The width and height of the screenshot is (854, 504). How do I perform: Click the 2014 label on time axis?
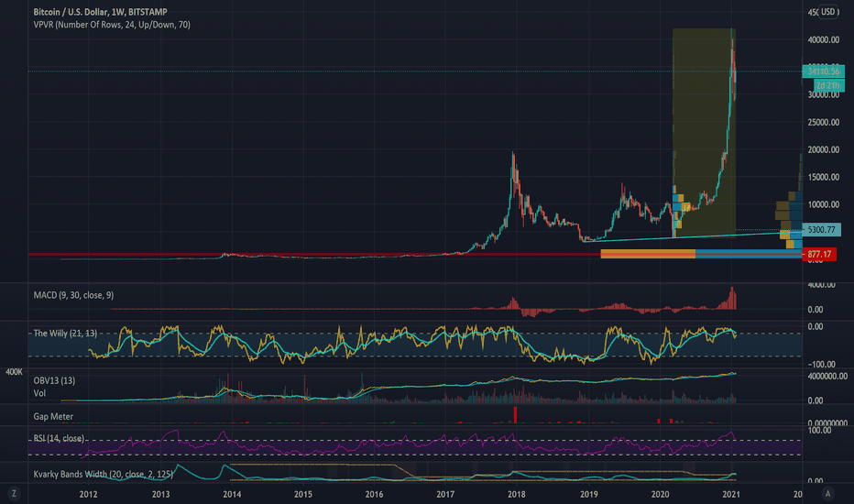click(232, 494)
